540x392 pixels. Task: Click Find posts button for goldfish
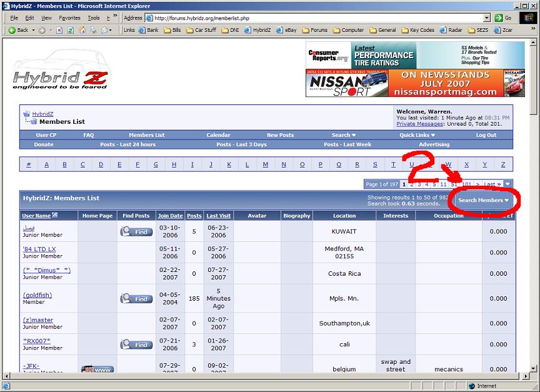(136, 299)
